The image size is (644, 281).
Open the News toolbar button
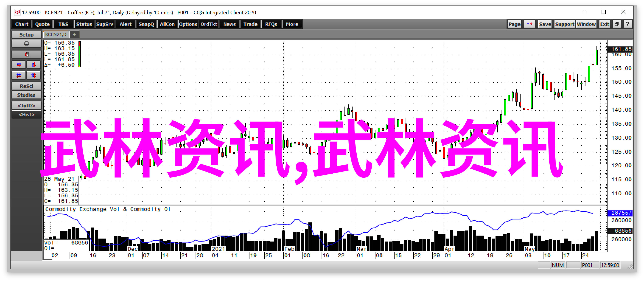tap(230, 24)
